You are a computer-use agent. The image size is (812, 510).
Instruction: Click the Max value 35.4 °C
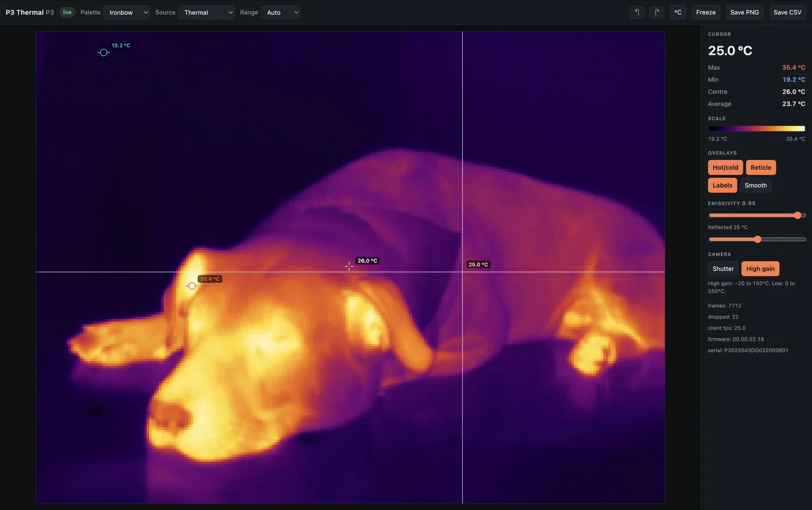click(x=794, y=68)
